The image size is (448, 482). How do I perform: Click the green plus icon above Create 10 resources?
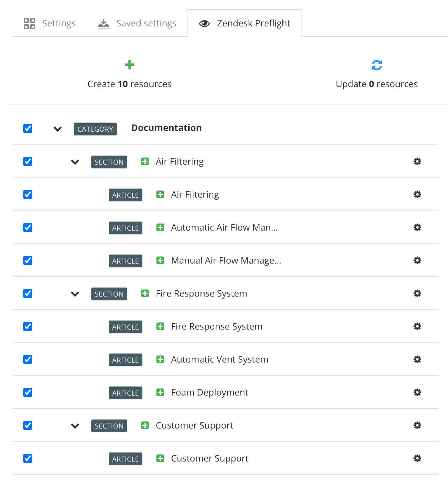[130, 65]
